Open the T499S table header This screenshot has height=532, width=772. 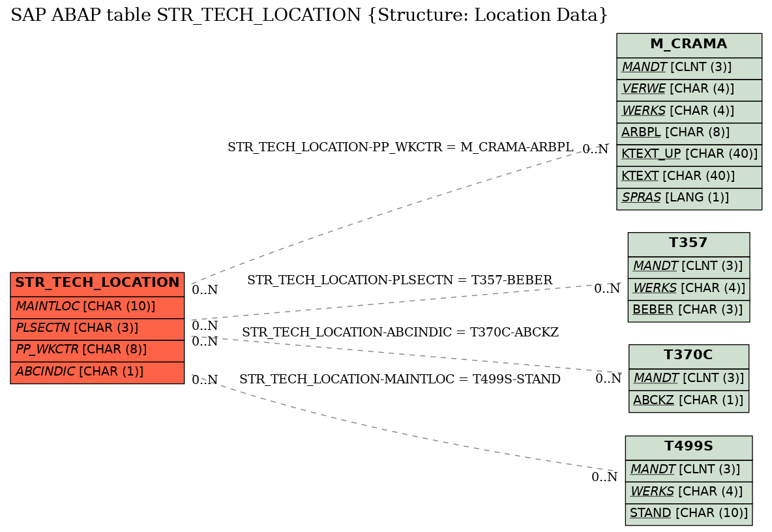click(689, 447)
